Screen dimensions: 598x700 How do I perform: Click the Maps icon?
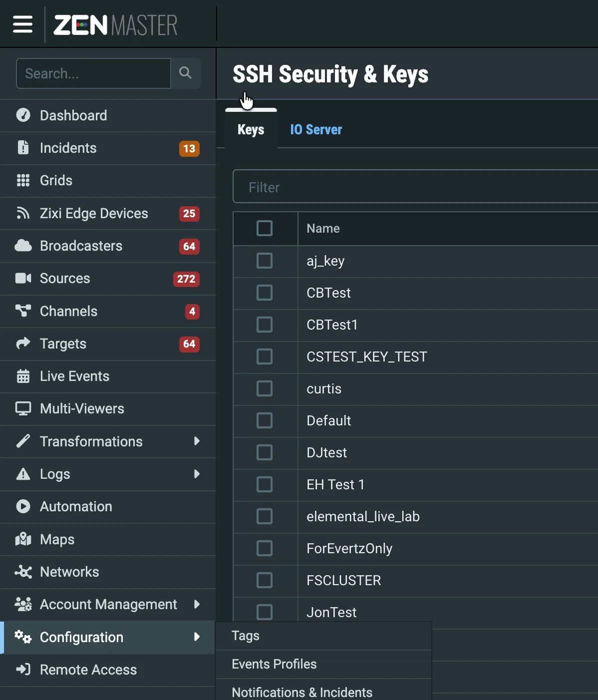tap(23, 539)
